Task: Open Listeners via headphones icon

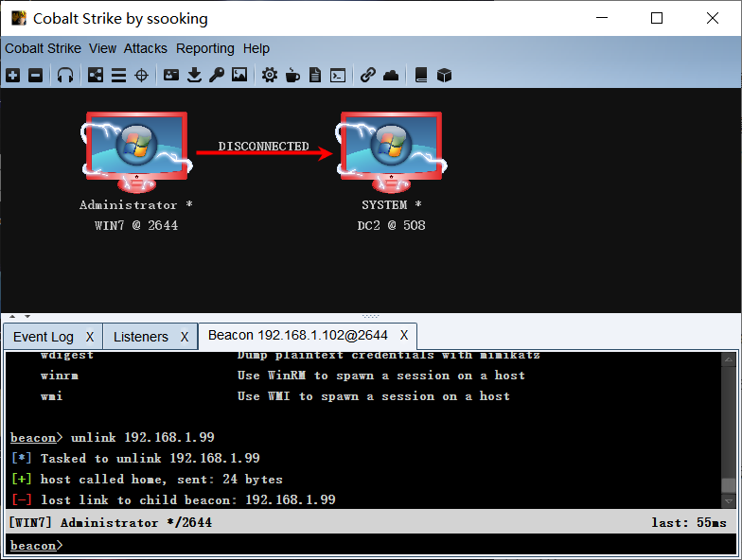Action: pyautogui.click(x=65, y=76)
